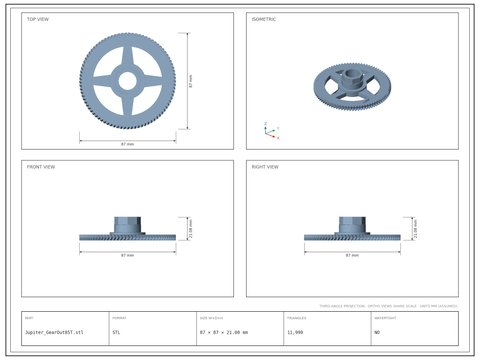480x360 pixels.
Task: Click the STL format value
Action: (116, 332)
